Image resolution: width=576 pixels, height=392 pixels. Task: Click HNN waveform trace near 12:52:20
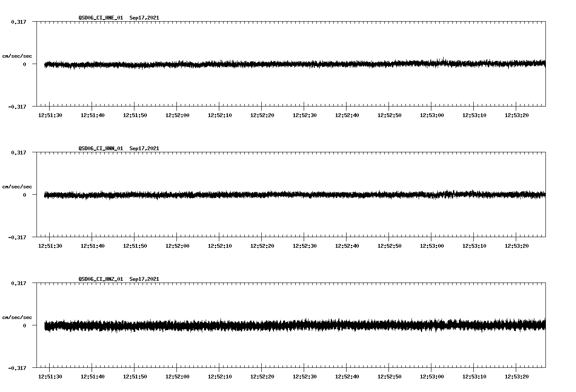262,195
